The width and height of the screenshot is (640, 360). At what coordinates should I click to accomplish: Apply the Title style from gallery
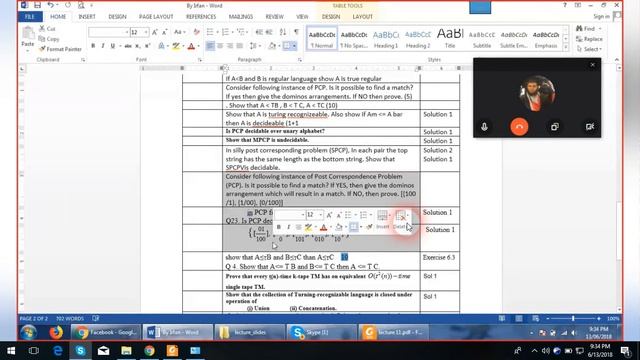(x=450, y=39)
